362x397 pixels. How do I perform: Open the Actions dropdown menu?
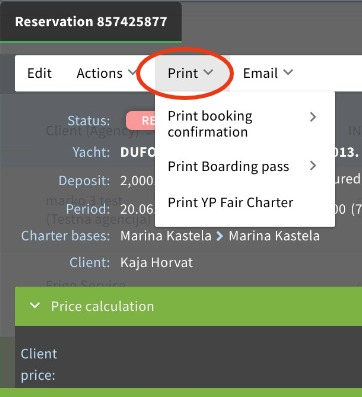[x=106, y=73]
